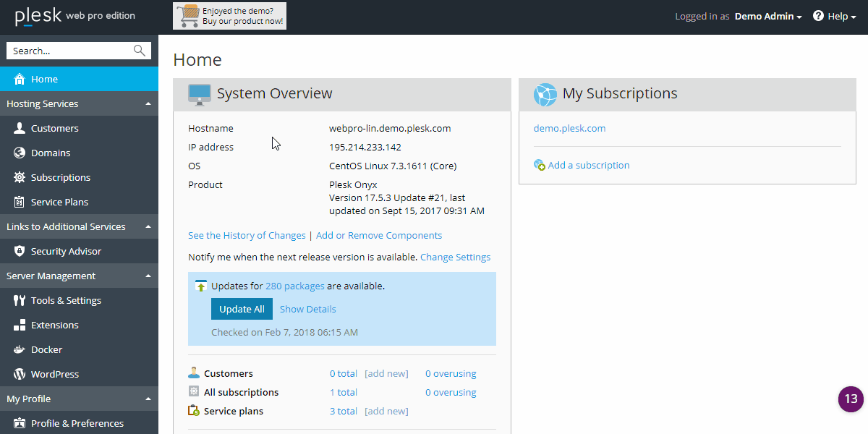The height and width of the screenshot is (434, 868).
Task: Click Service plans 3 total link
Action: (x=344, y=411)
